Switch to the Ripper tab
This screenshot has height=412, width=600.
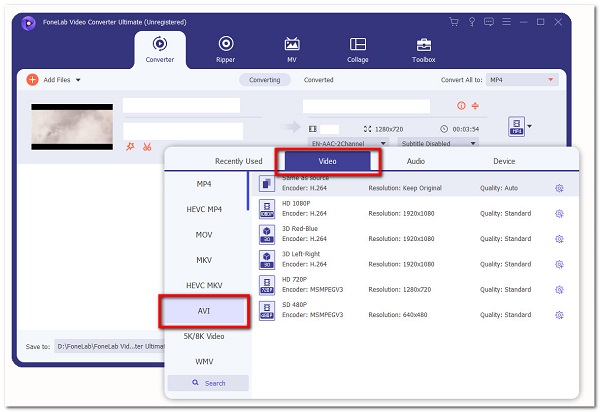(226, 50)
